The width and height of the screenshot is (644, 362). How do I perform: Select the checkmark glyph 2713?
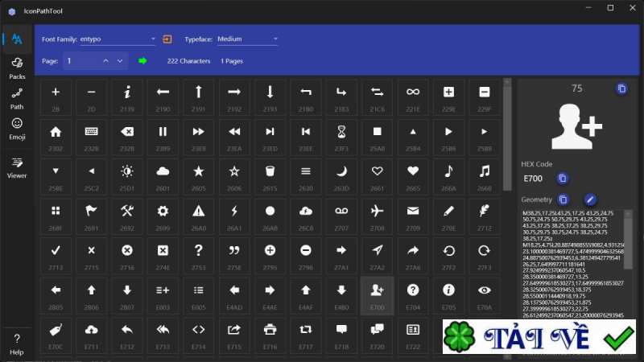(x=56, y=256)
